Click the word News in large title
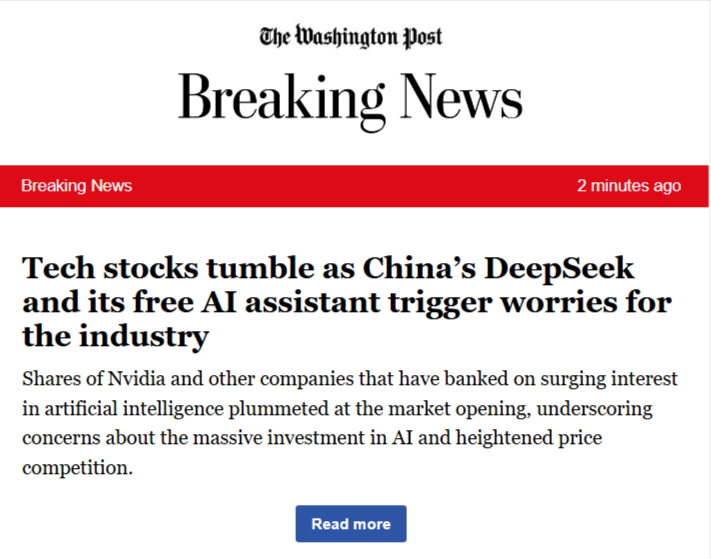The image size is (711, 559). (461, 98)
